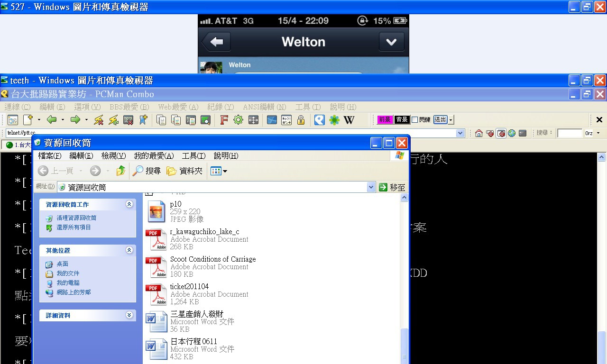Click the Recycle Bin scroll-up arrow
Viewport: 607px width, 364px height.
(x=405, y=198)
